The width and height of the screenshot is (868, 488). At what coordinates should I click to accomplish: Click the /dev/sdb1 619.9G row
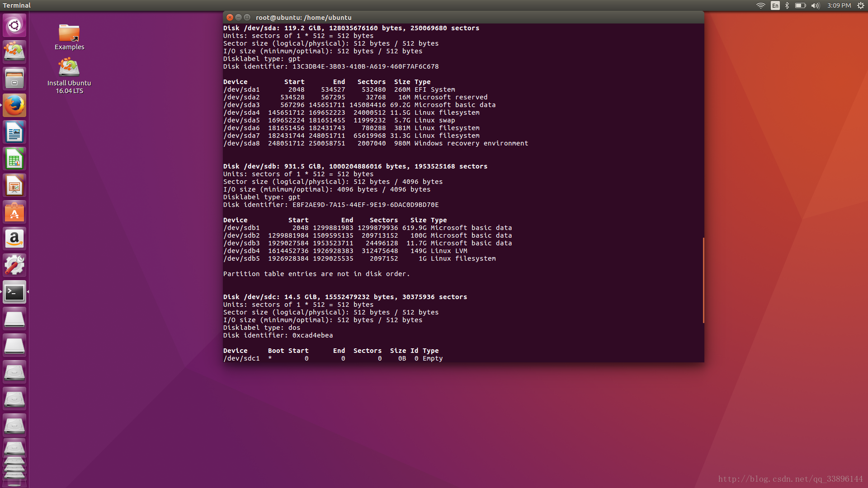(368, 228)
